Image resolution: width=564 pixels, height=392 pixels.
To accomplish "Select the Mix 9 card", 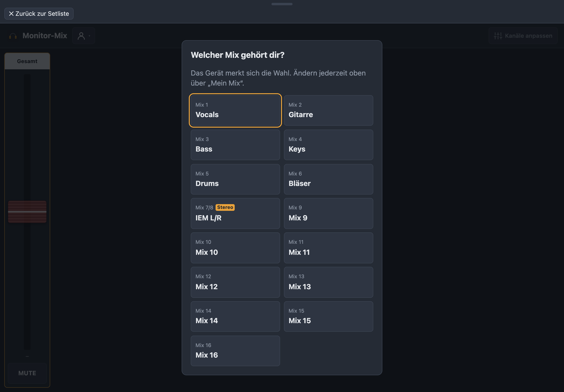I will coord(328,214).
